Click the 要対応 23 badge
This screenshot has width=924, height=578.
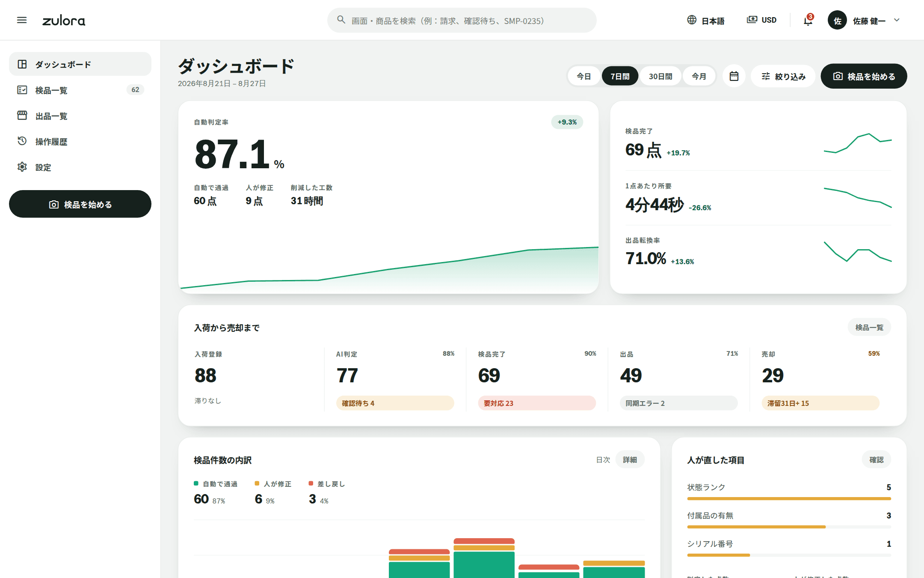pyautogui.click(x=537, y=403)
